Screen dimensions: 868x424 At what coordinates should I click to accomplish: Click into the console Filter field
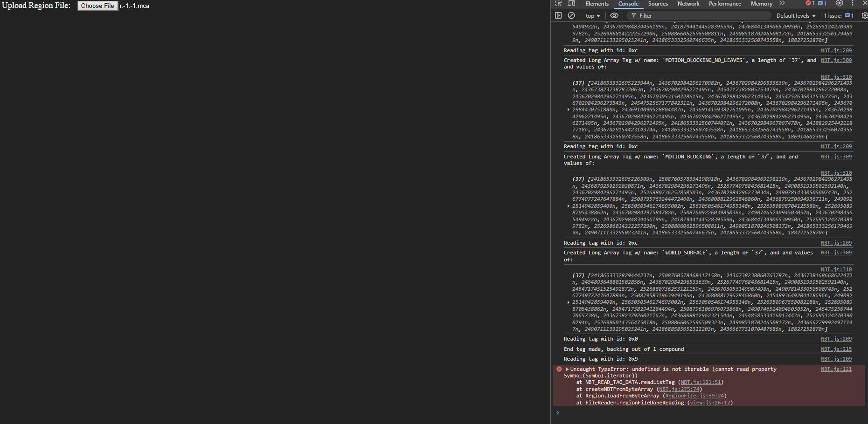(x=700, y=16)
